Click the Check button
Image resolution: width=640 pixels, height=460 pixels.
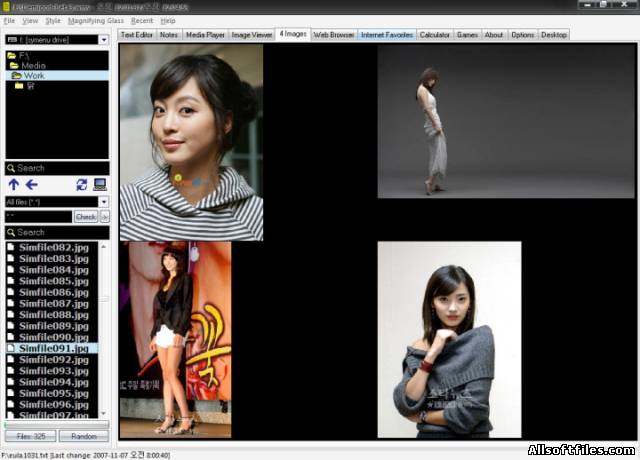[86, 217]
